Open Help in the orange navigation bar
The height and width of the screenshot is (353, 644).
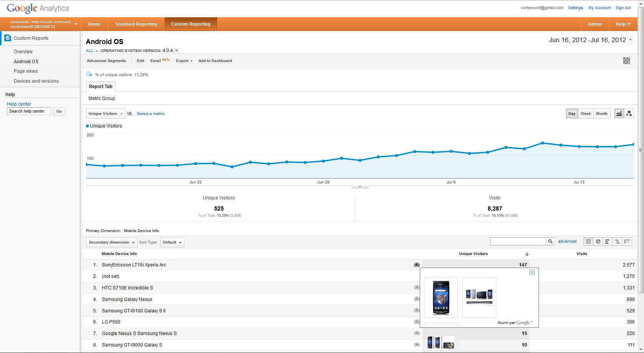tap(623, 24)
